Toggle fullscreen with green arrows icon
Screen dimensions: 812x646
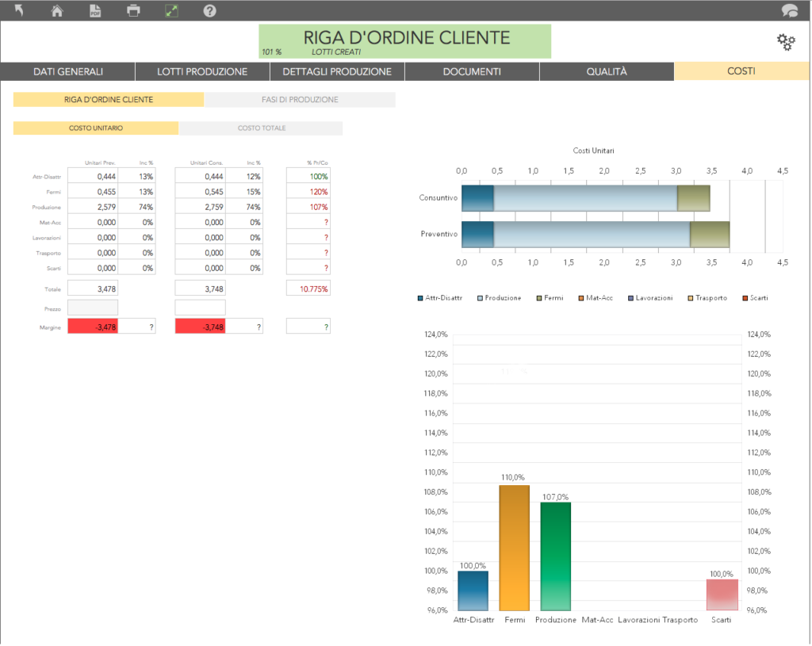point(171,10)
